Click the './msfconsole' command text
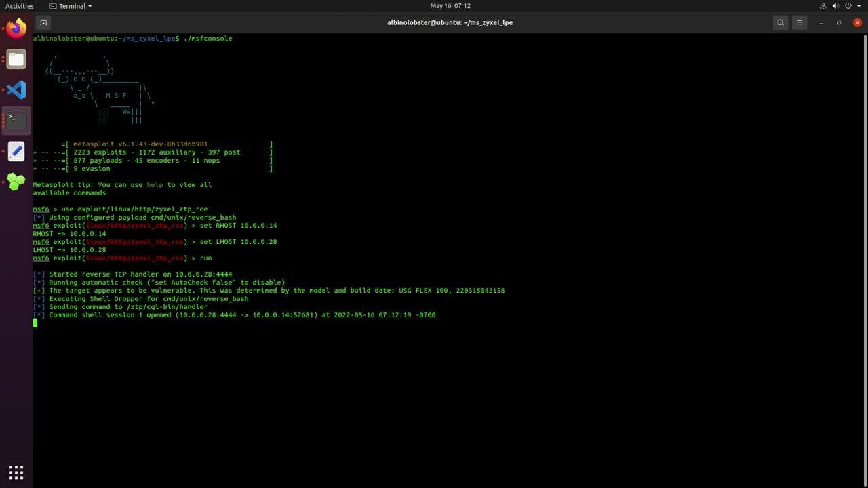This screenshot has height=488, width=868. (208, 39)
